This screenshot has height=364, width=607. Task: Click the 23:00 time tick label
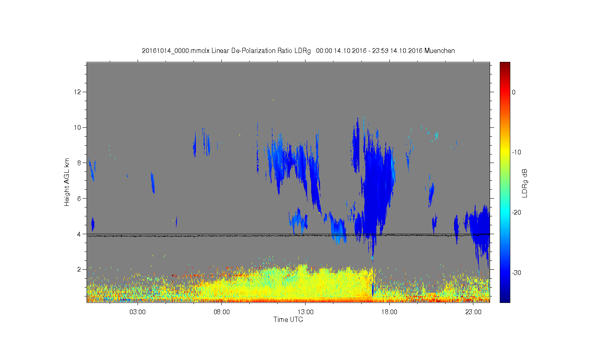[x=473, y=312]
